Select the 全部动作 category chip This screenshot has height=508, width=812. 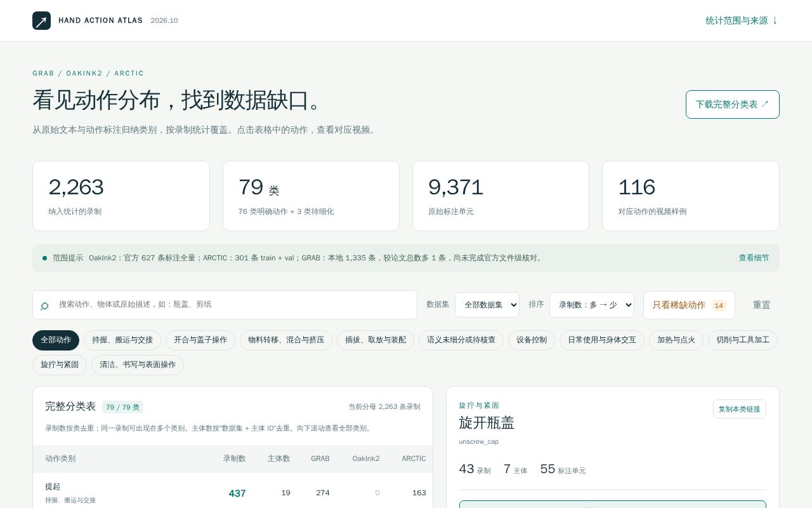point(56,340)
